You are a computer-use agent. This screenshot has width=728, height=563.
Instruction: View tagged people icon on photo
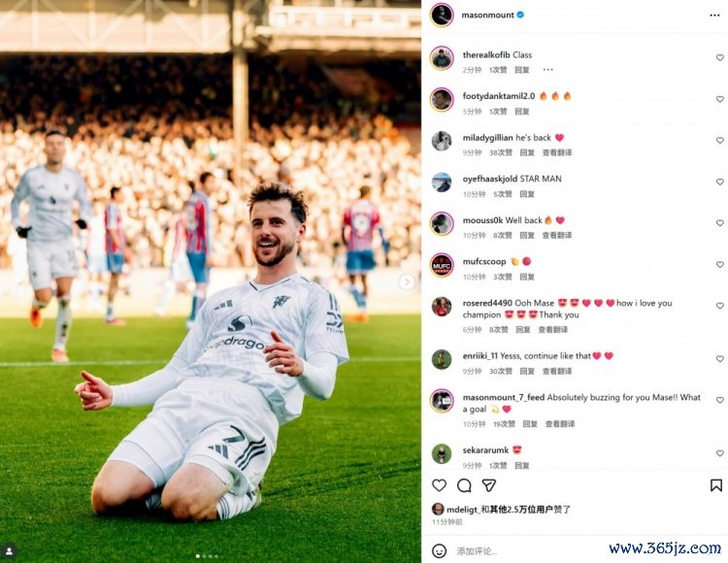[x=10, y=551]
